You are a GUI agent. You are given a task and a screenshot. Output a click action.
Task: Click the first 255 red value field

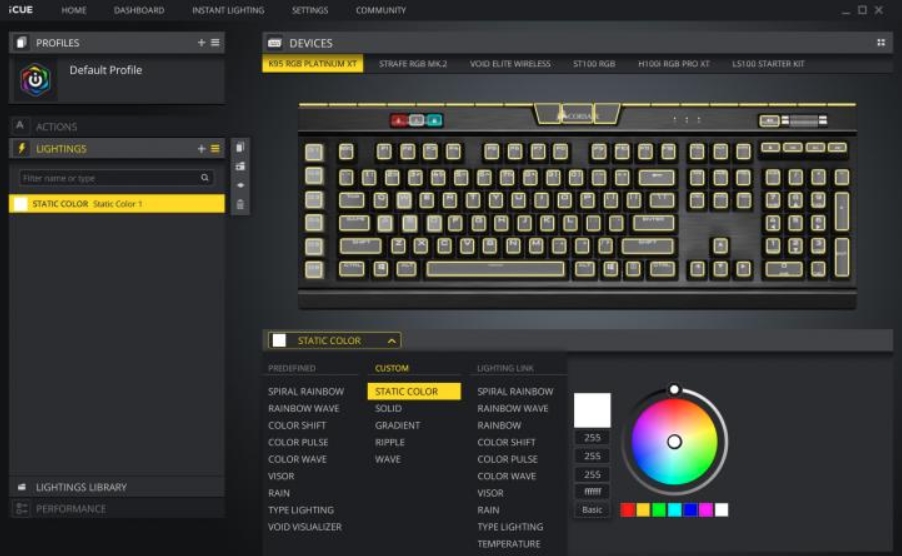pyautogui.click(x=592, y=438)
